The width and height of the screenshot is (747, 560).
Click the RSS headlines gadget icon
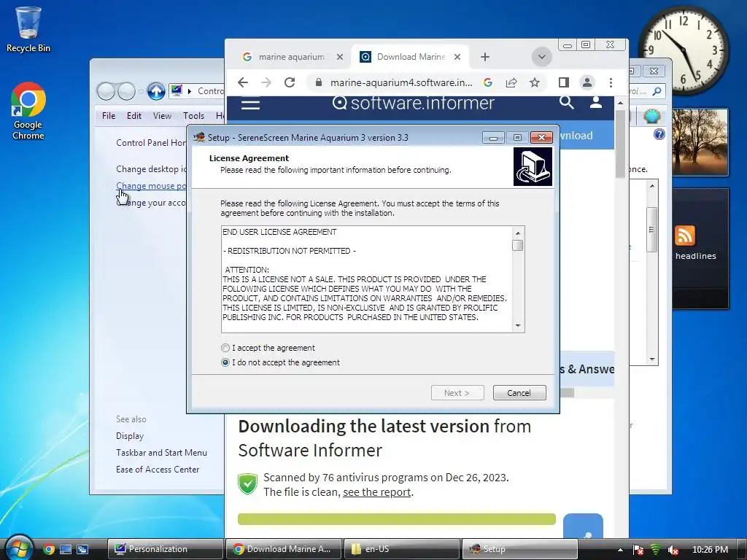(x=685, y=236)
